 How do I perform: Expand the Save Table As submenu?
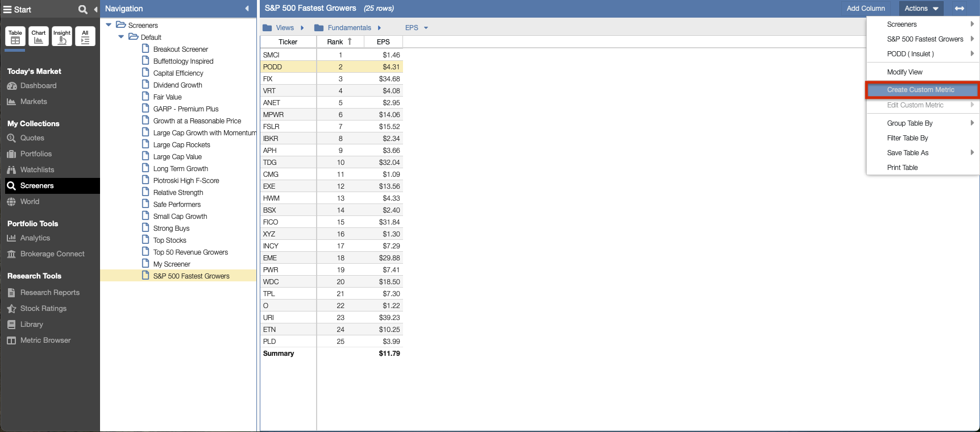pyautogui.click(x=922, y=153)
